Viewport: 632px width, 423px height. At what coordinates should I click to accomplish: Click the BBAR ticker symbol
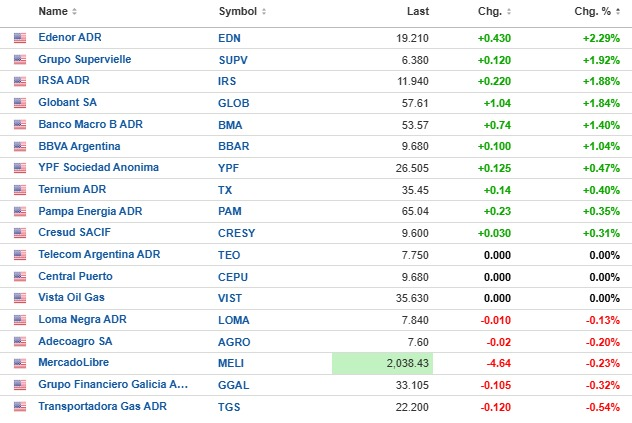[x=233, y=146]
